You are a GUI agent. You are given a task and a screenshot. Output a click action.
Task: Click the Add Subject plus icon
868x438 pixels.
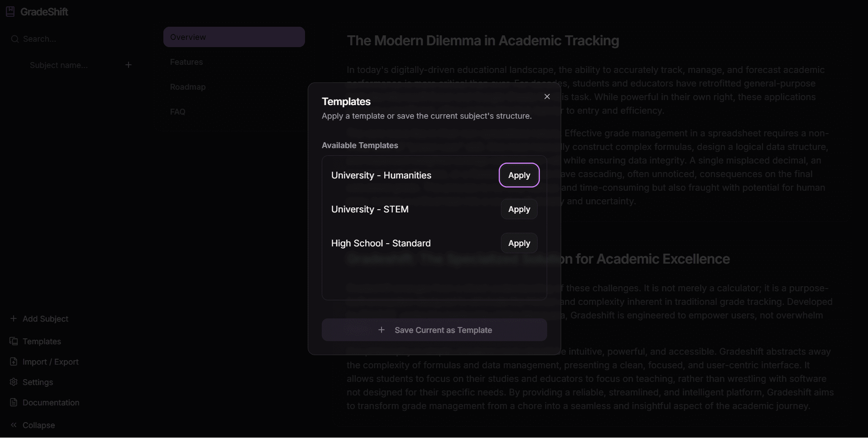point(14,318)
